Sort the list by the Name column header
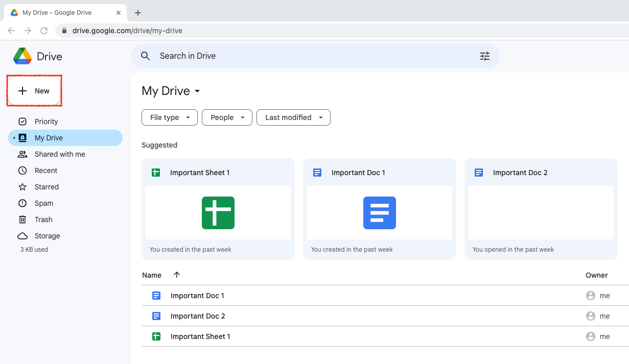 tap(152, 275)
